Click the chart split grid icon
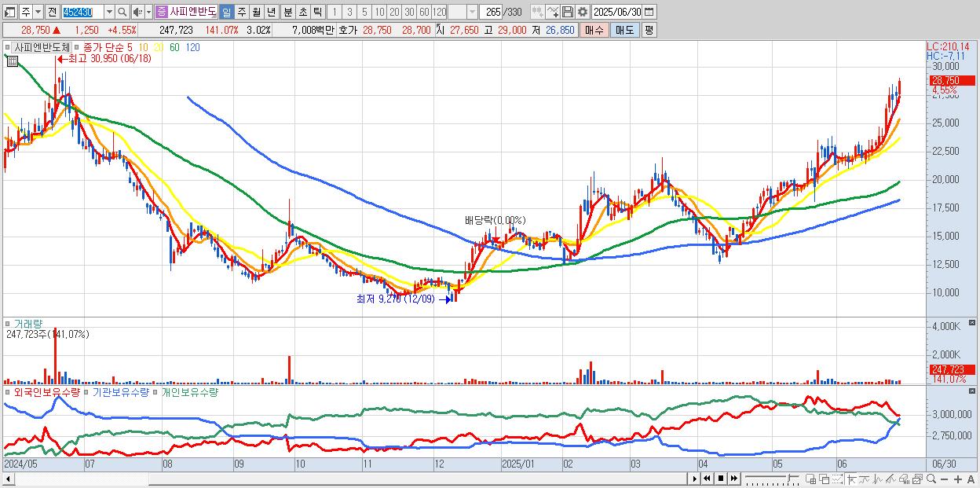The width and height of the screenshot is (980, 488). (811, 479)
